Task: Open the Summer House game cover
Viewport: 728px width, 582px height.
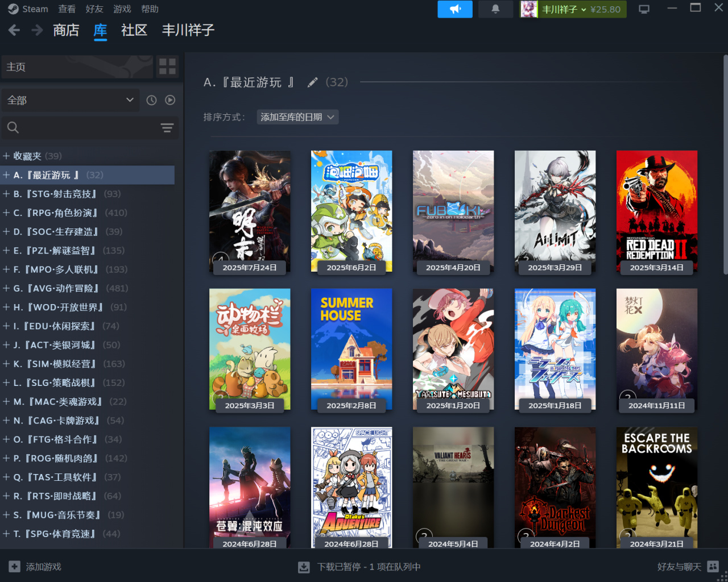Action: (351, 349)
